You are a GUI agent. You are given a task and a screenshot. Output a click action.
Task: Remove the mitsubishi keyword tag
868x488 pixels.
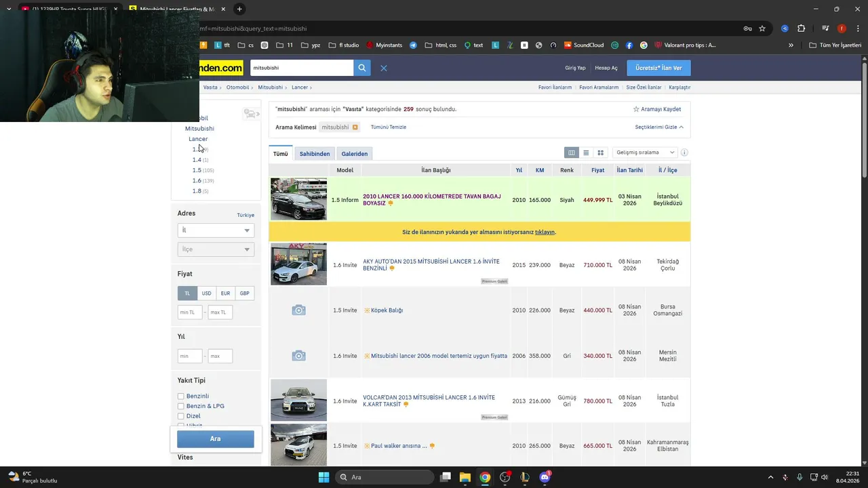(x=355, y=127)
